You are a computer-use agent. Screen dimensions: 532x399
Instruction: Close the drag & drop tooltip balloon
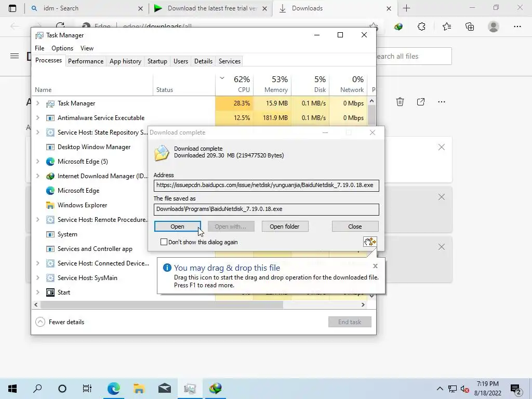tap(375, 266)
